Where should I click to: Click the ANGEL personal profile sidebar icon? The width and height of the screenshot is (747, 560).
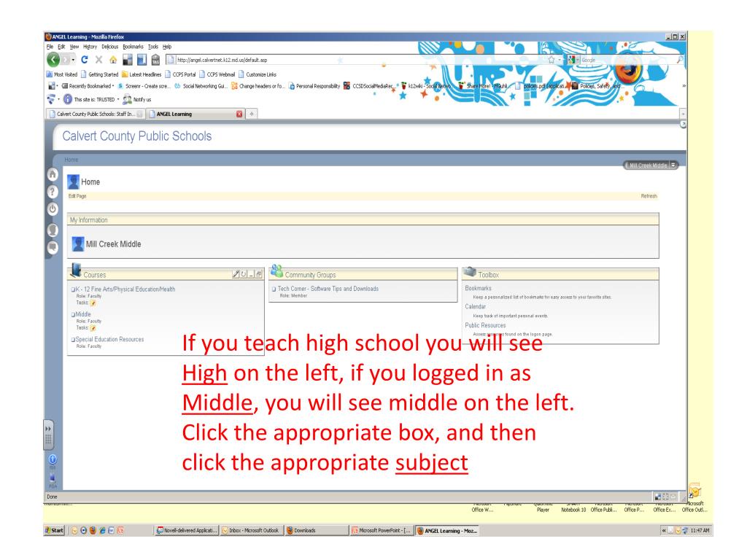53,230
